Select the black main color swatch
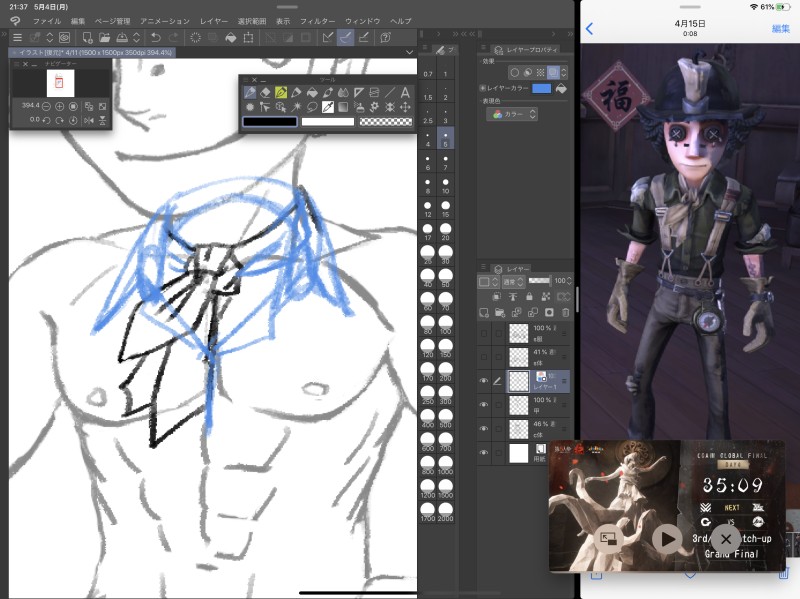 coord(270,121)
